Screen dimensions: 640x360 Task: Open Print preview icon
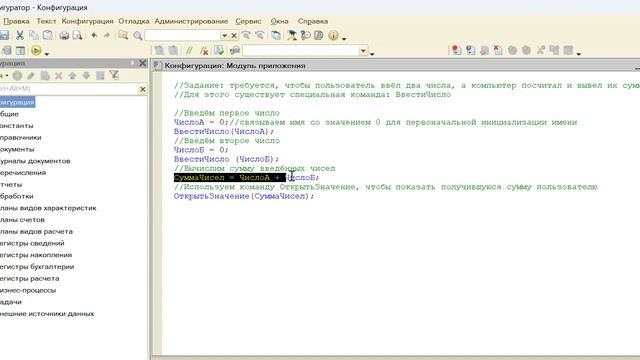(77, 36)
